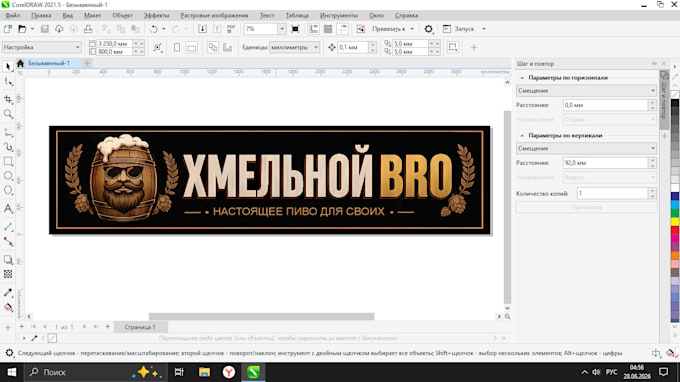Open the units dropdown миллиметры

pos(294,47)
